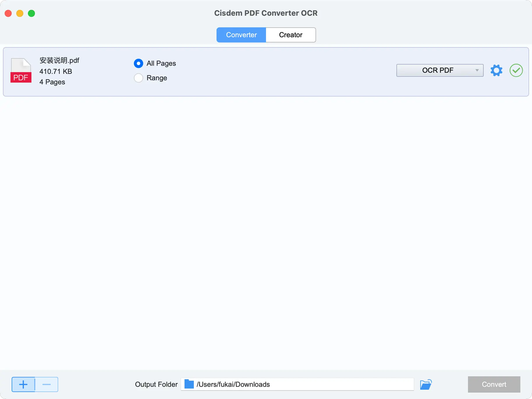Select the file name 安装说明.pdf
Screen dimensions: 532x399
(x=59, y=60)
